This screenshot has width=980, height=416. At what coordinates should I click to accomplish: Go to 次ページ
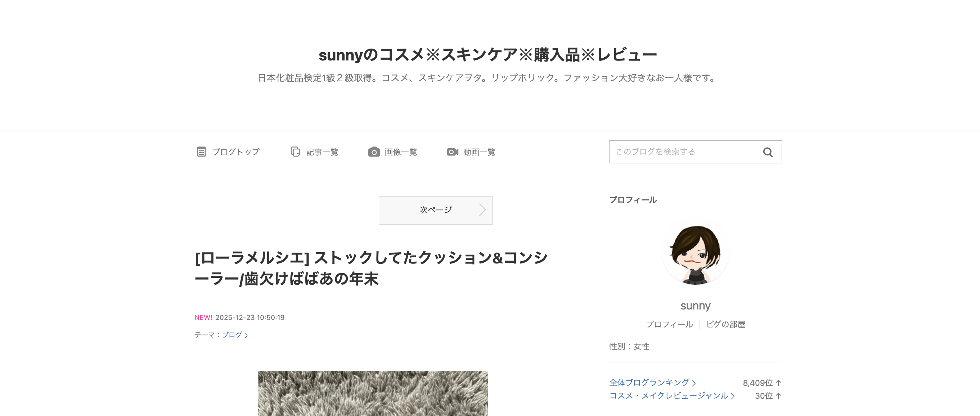(436, 210)
